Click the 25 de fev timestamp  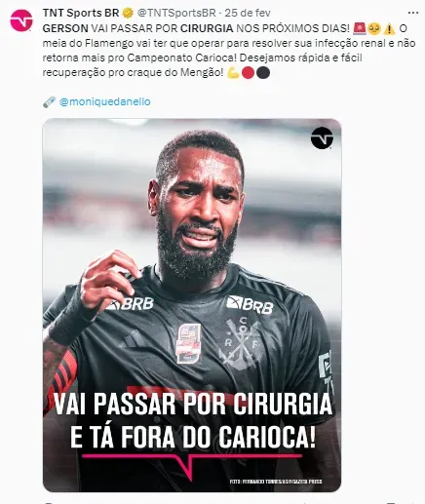coord(248,13)
